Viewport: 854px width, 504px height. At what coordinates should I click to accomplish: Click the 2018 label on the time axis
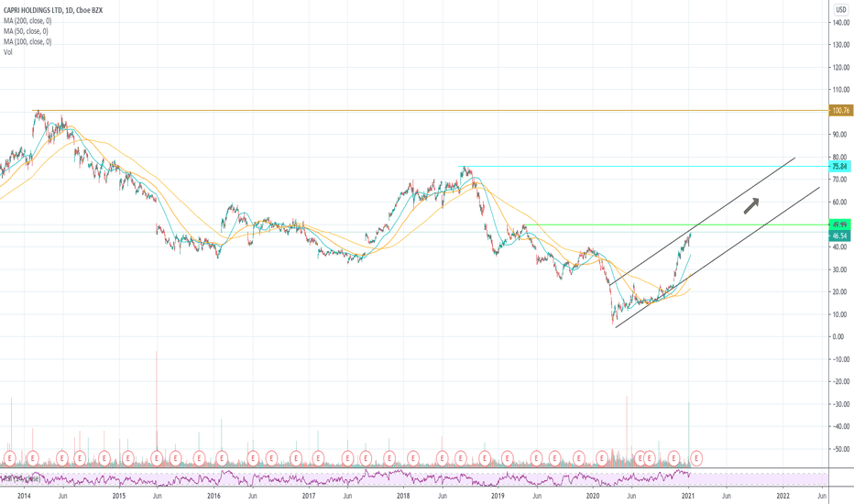coord(403,496)
